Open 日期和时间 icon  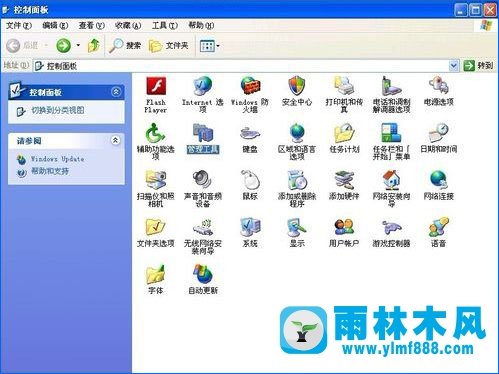click(x=439, y=138)
